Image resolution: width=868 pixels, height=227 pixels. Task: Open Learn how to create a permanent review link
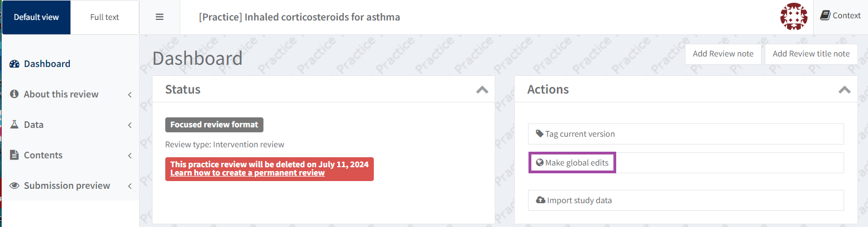click(x=247, y=173)
